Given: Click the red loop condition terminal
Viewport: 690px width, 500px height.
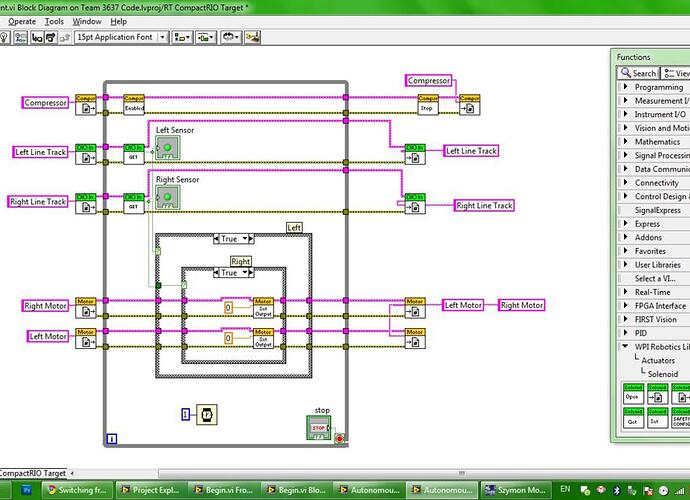Looking at the screenshot, I should click(x=340, y=439).
